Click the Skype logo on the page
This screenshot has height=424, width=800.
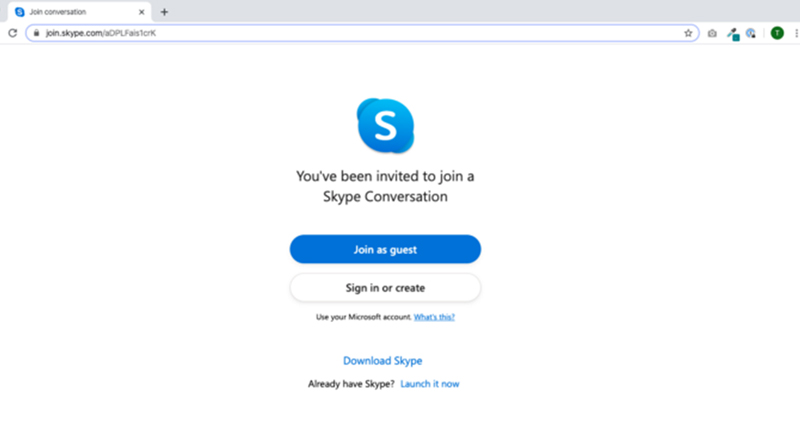(385, 125)
